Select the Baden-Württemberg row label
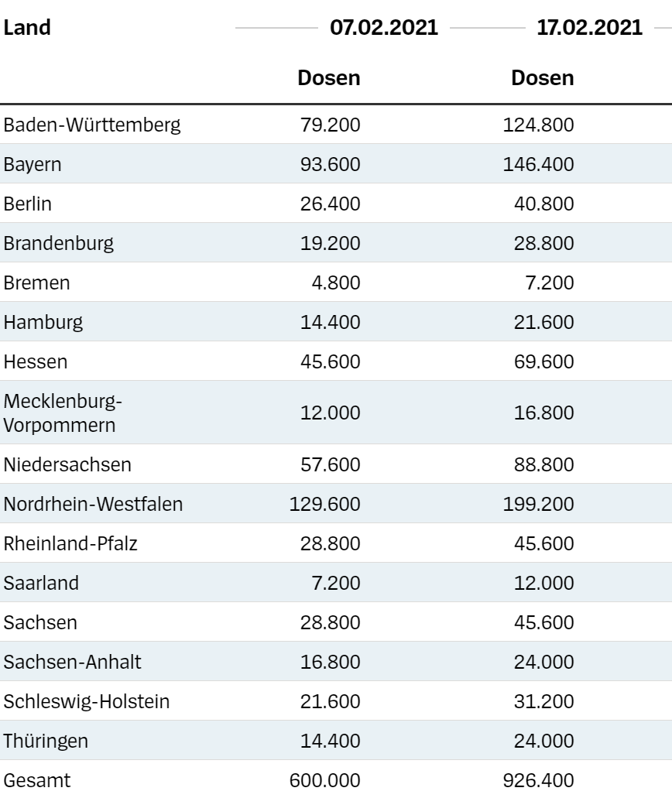 pos(92,125)
